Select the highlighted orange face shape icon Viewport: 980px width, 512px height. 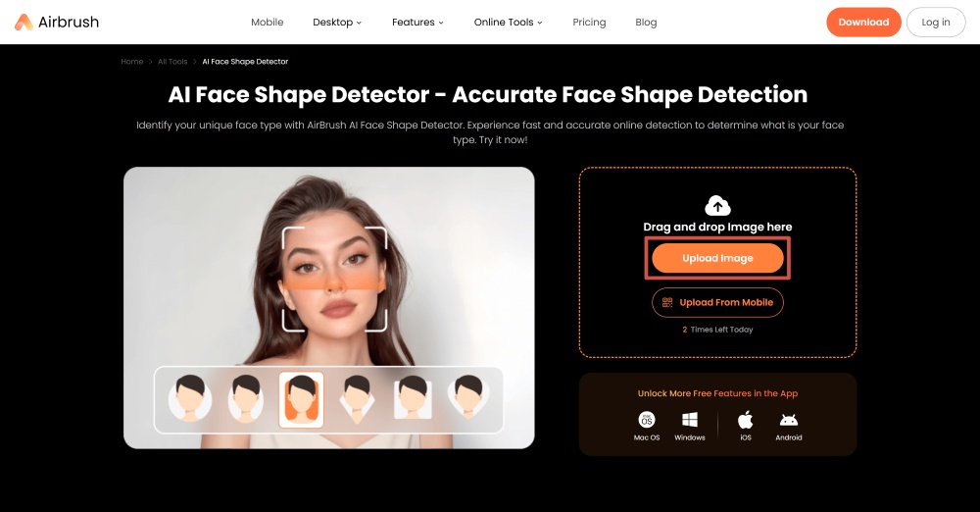301,399
